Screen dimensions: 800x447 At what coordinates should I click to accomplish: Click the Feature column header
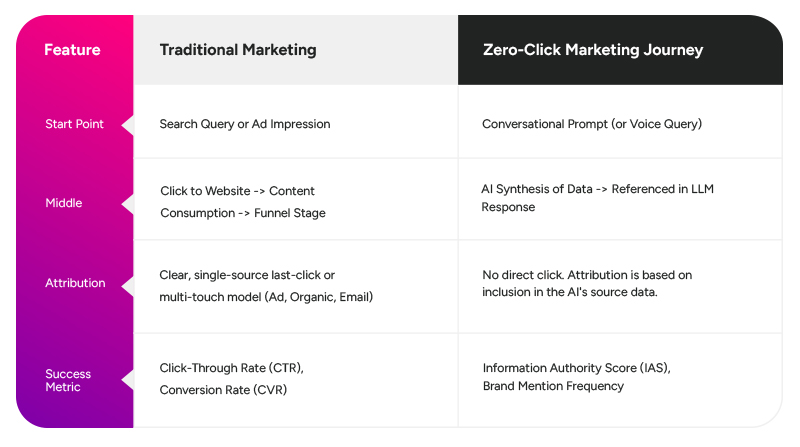pos(71,50)
